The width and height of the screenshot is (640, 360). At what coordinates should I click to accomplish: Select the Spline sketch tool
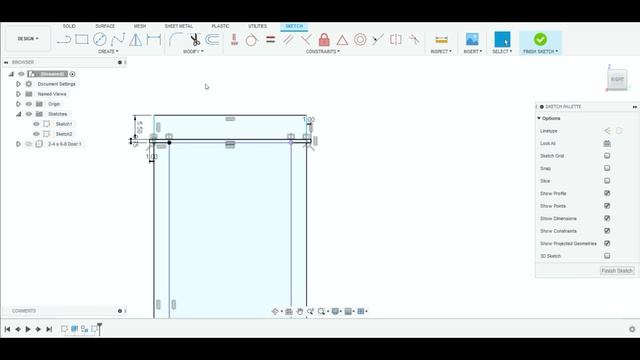coord(118,40)
